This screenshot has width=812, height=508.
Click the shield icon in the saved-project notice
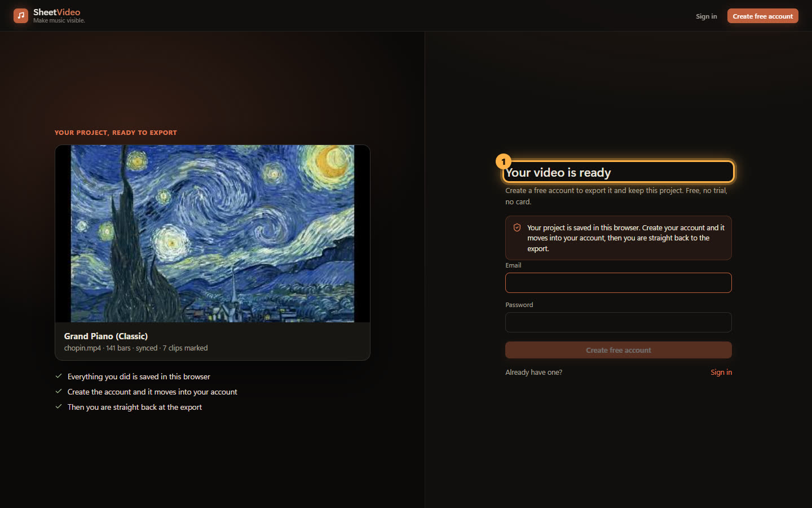pos(517,227)
